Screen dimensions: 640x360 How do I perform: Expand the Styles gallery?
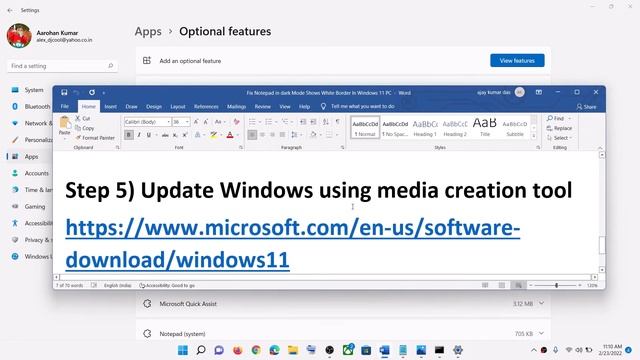point(533,136)
